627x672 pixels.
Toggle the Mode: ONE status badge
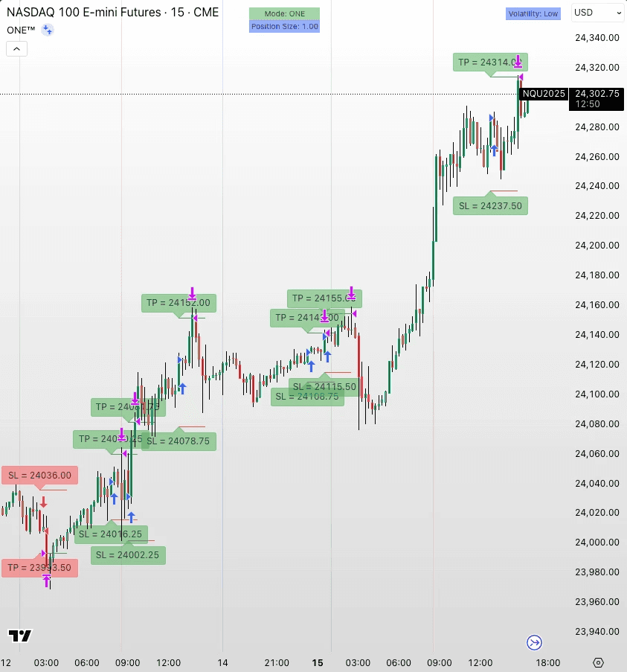coord(284,13)
